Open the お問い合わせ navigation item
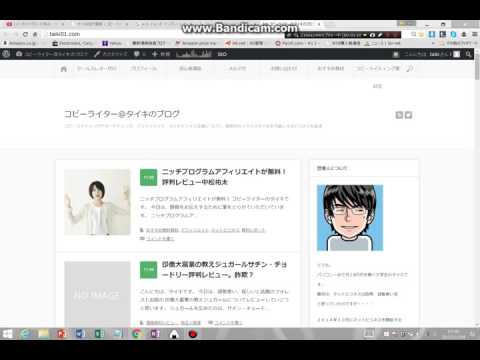Viewport: 480px width, 360px height. click(x=284, y=68)
